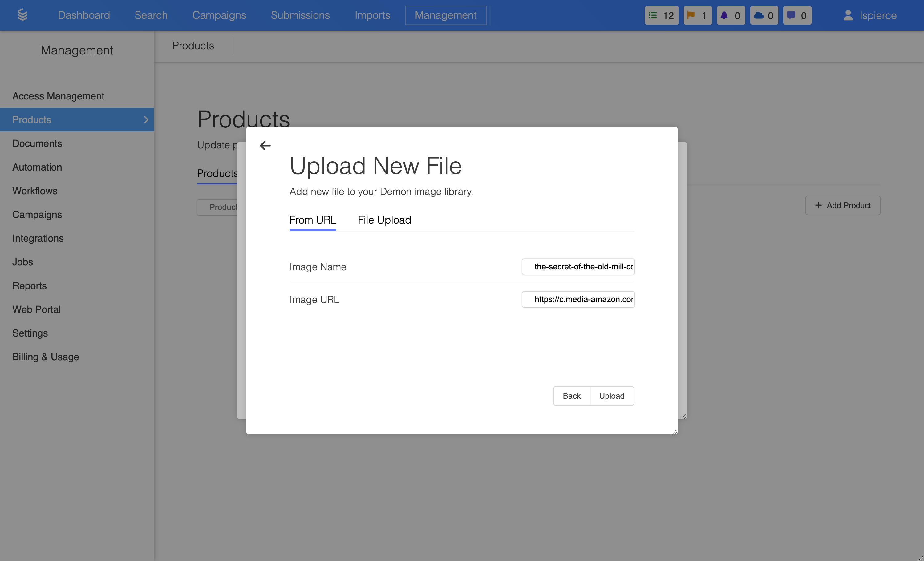Click the Image URL input field
924x561 pixels.
point(578,299)
